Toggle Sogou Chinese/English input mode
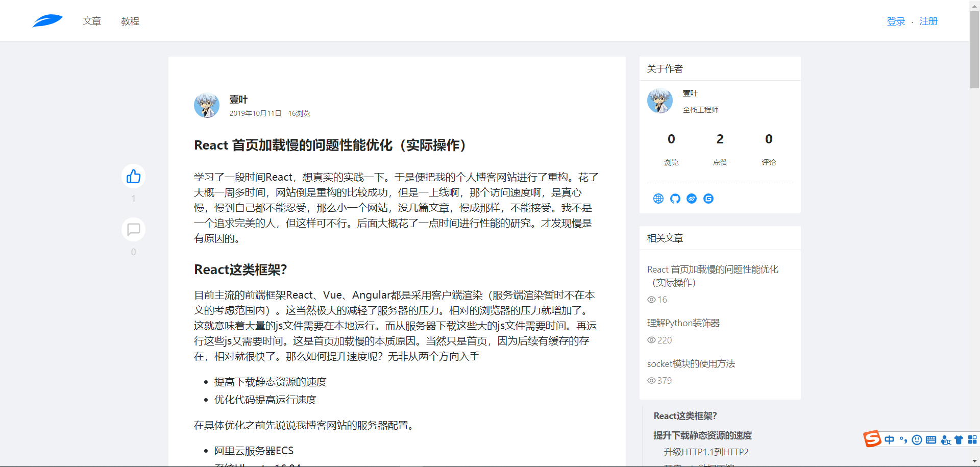The image size is (980, 467). click(890, 440)
